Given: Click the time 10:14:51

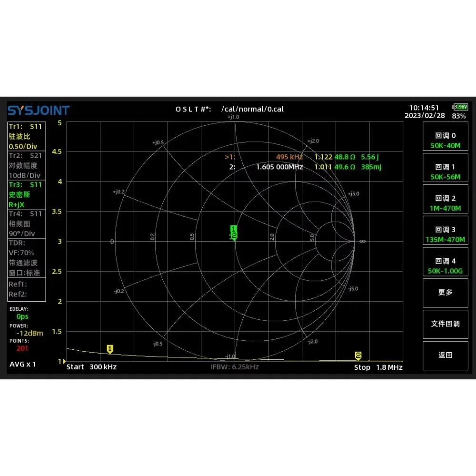Looking at the screenshot, I should click(x=424, y=108).
